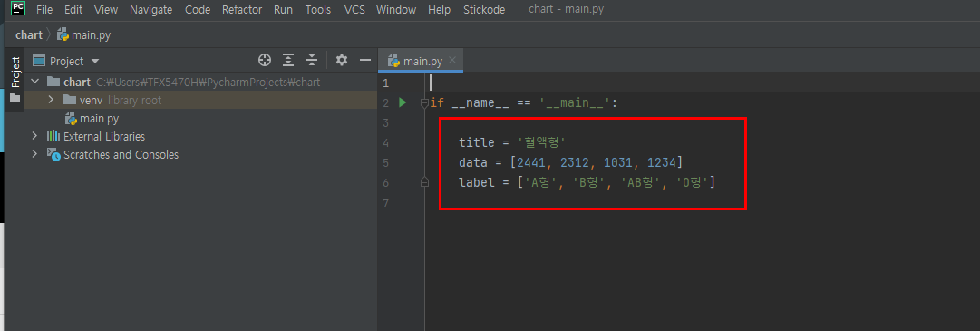Click the chart root folder icon

tap(53, 82)
